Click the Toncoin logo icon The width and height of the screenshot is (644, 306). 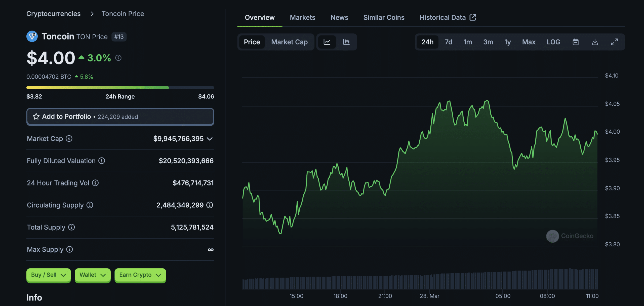coord(32,36)
